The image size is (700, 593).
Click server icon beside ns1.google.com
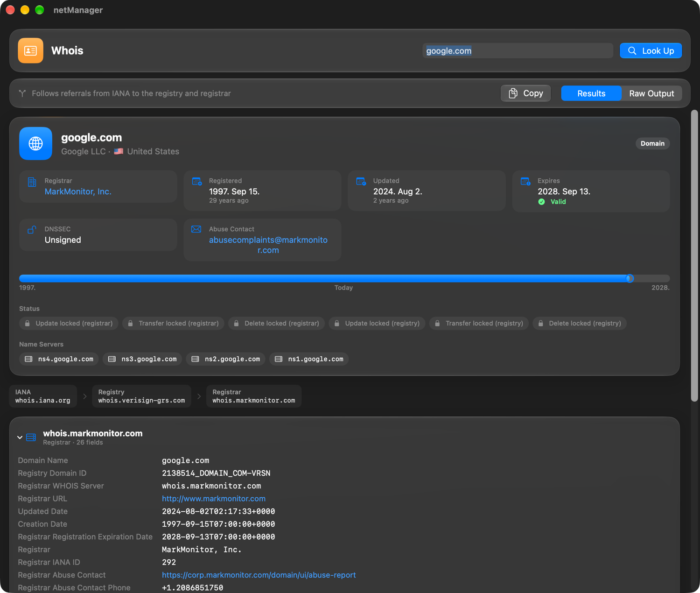point(279,359)
